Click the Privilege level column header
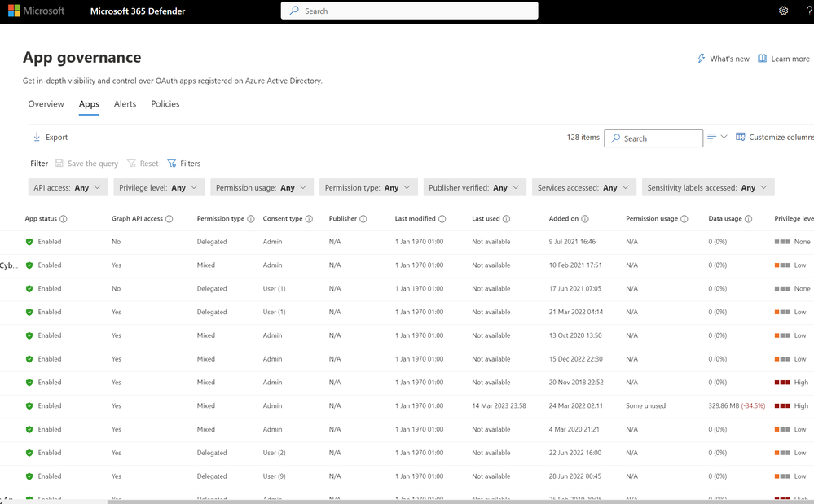Viewport: 814px width, 504px height. 794,219
